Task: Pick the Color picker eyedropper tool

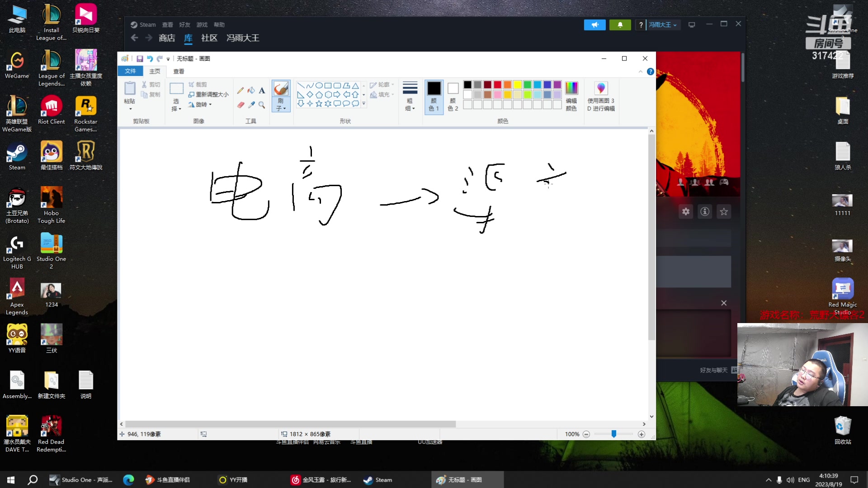Action: click(251, 105)
